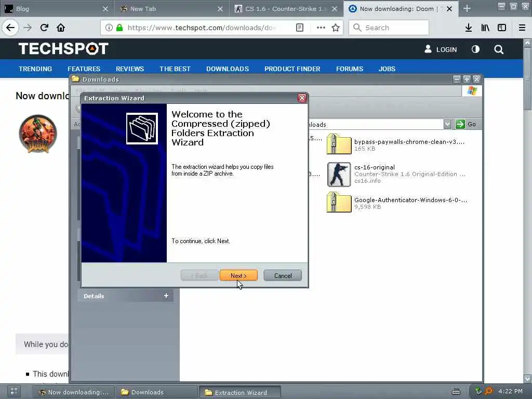Open THE BEST in TechSpot navigation

[x=175, y=69]
